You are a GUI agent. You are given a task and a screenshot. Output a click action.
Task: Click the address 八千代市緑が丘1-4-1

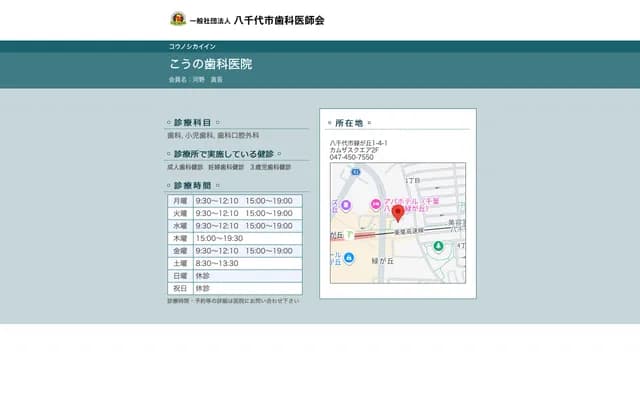pyautogui.click(x=359, y=143)
